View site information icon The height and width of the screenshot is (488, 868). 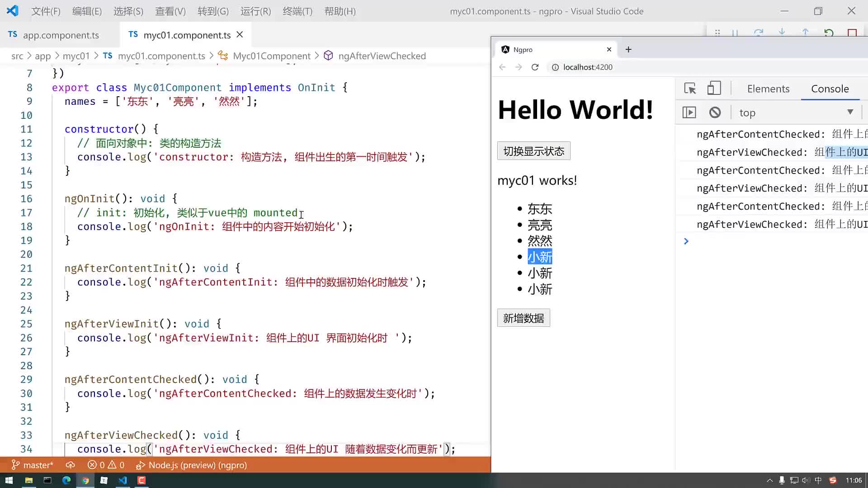[x=555, y=67]
